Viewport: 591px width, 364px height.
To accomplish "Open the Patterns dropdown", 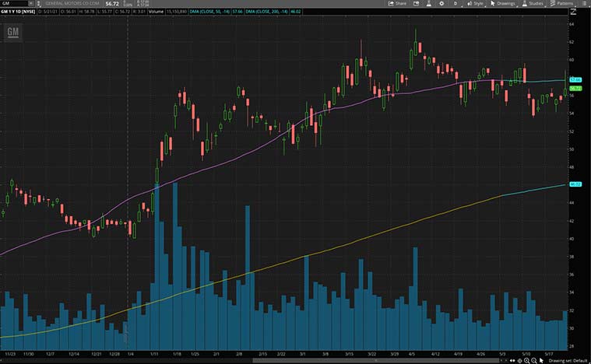I will point(564,4).
